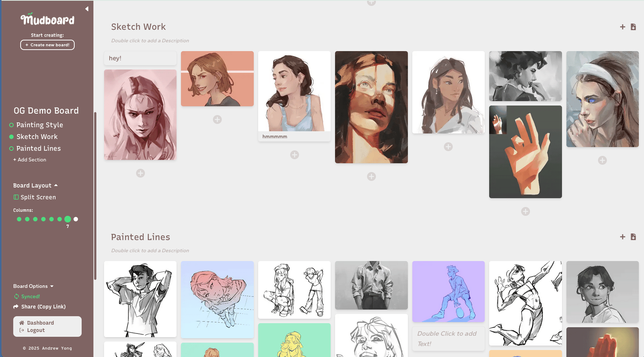Click the Painted Lines section title
This screenshot has width=644, height=357.
[x=140, y=237]
